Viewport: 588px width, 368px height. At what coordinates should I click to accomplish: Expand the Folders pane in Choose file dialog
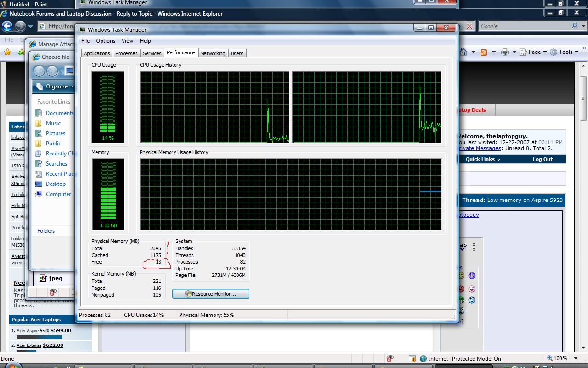[x=46, y=231]
